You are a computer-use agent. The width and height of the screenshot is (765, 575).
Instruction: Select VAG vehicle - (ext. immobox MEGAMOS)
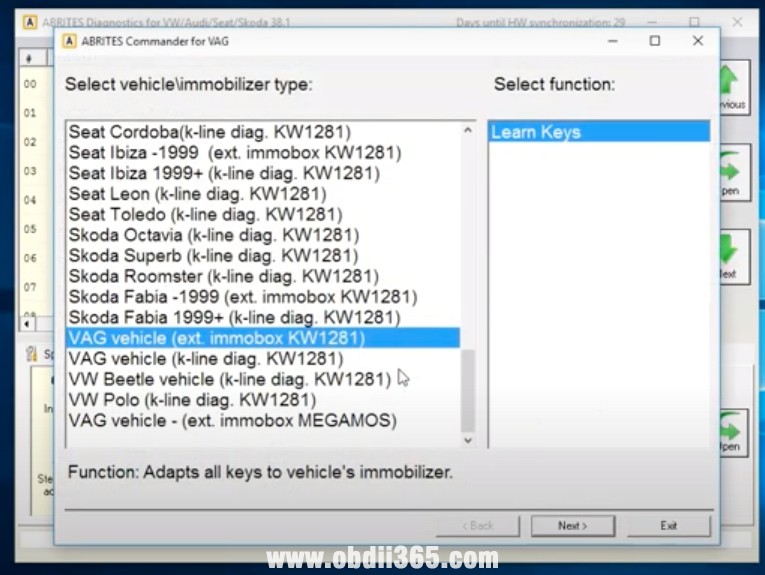tap(263, 420)
